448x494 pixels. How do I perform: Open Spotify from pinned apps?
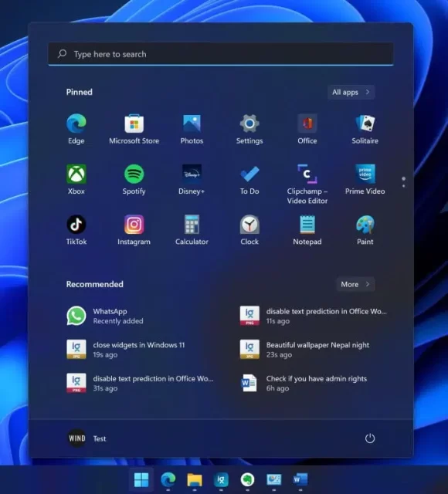point(134,180)
